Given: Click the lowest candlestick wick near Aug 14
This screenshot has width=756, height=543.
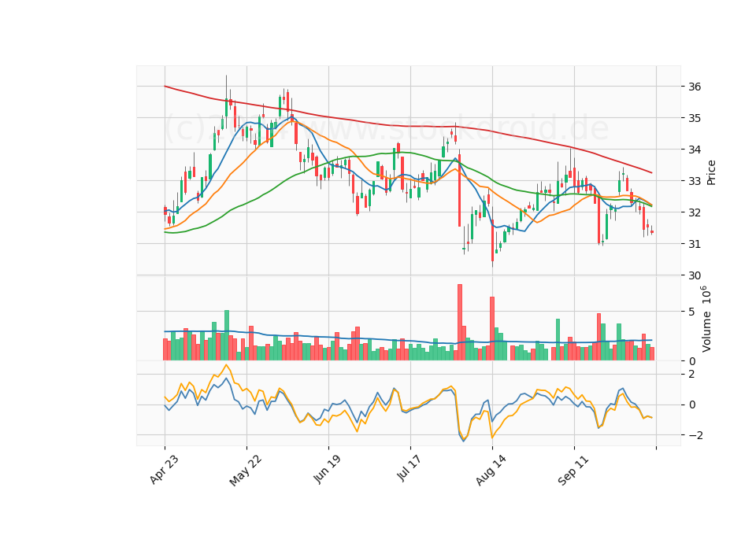Looking at the screenshot, I should [x=492, y=264].
